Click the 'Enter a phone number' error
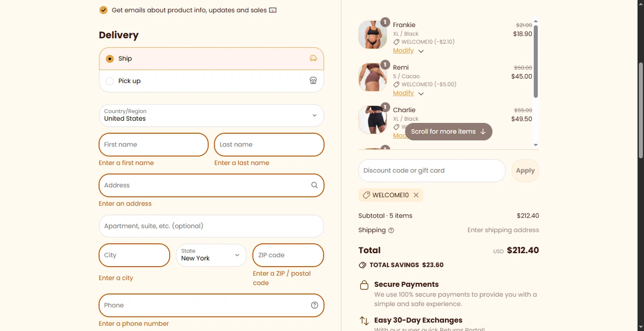 [134, 324]
